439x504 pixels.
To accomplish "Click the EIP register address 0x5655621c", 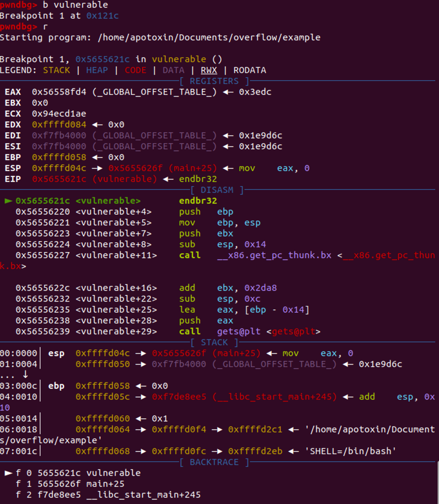I will (59, 179).
